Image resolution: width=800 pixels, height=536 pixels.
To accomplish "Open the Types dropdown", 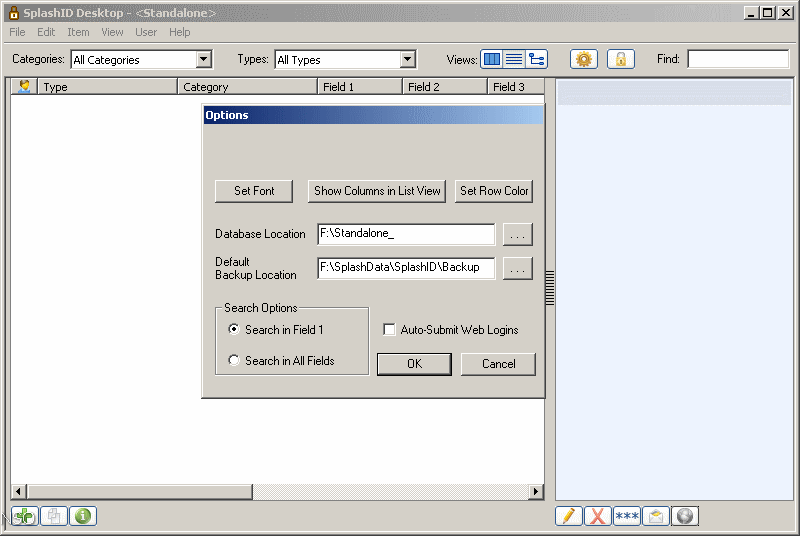I will click(x=407, y=59).
